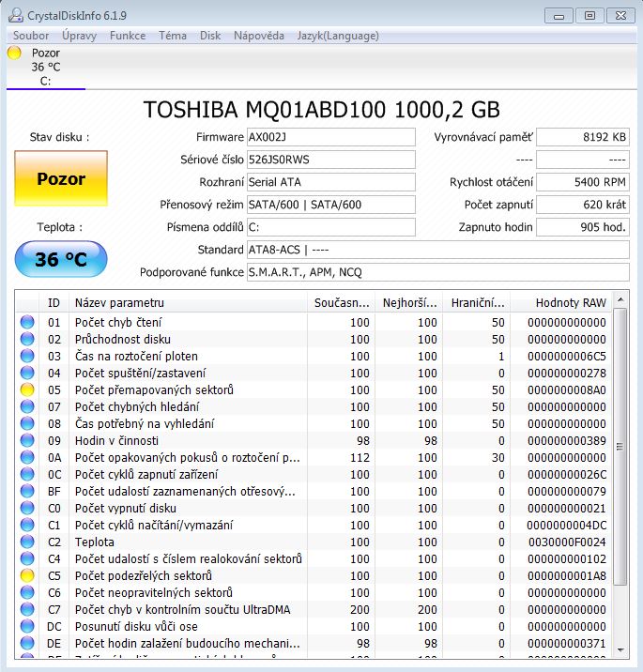The height and width of the screenshot is (672, 643).
Task: Click the yellow status dot for attribute C5
Action: (x=27, y=575)
